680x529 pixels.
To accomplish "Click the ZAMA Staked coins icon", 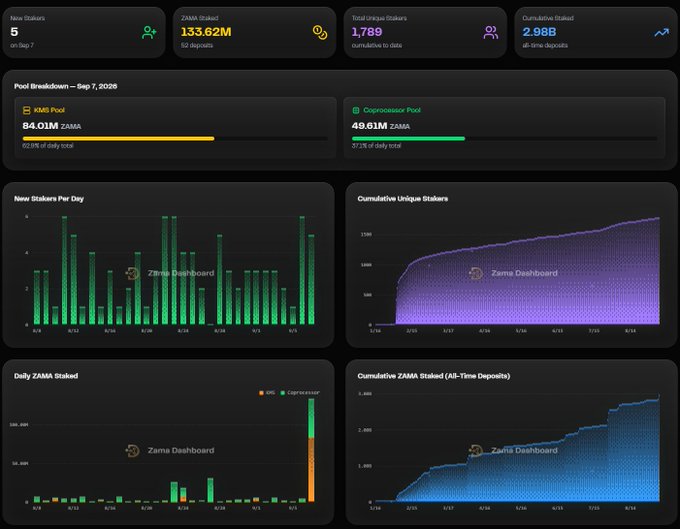I will pyautogui.click(x=320, y=33).
